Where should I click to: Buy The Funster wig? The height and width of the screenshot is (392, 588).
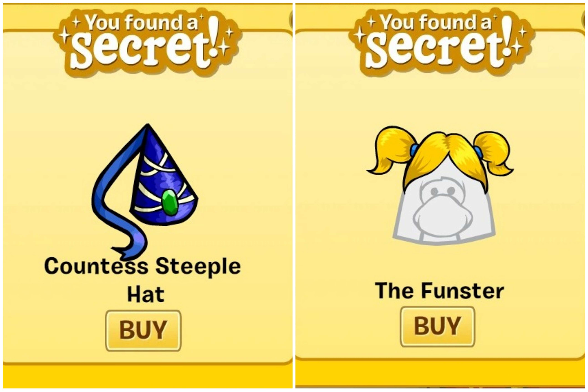click(438, 327)
